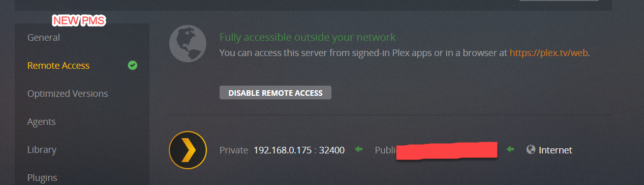Go to the Agents settings page

coord(41,122)
